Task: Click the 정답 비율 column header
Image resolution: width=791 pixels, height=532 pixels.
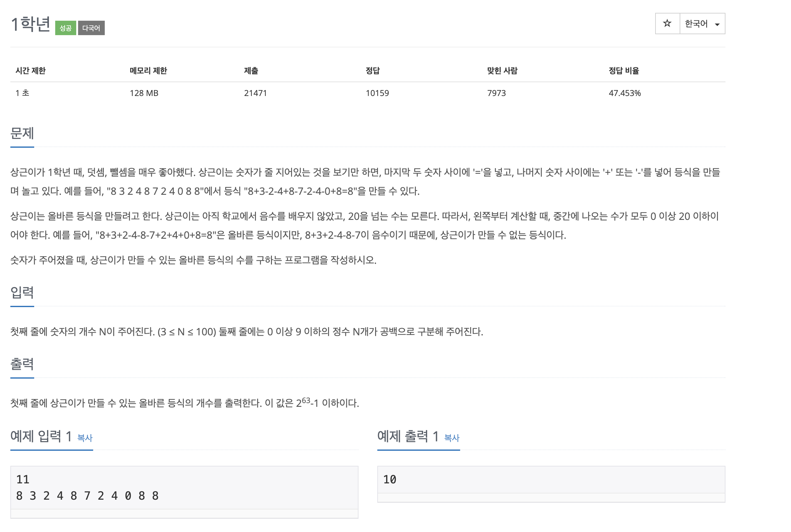Action: click(624, 71)
